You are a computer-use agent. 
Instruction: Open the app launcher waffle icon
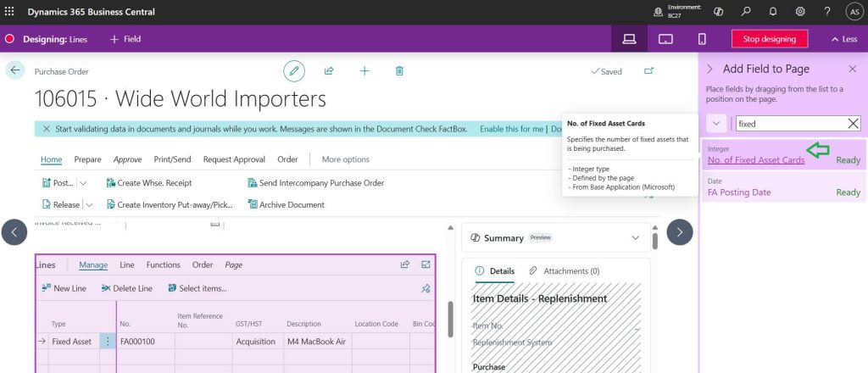(x=10, y=12)
